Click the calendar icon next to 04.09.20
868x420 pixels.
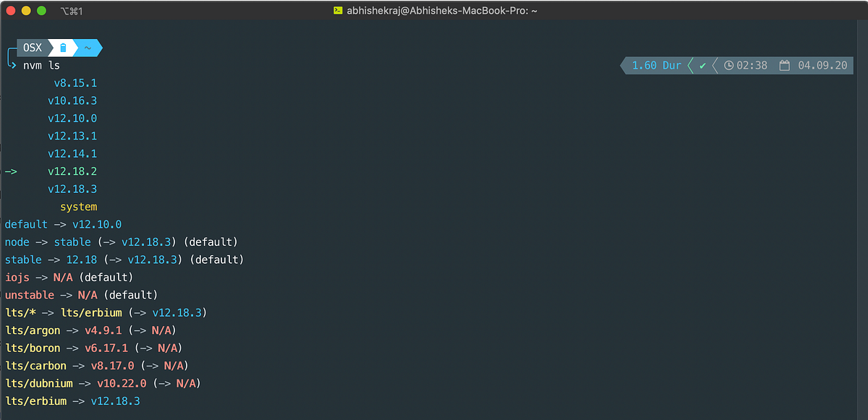click(x=785, y=65)
